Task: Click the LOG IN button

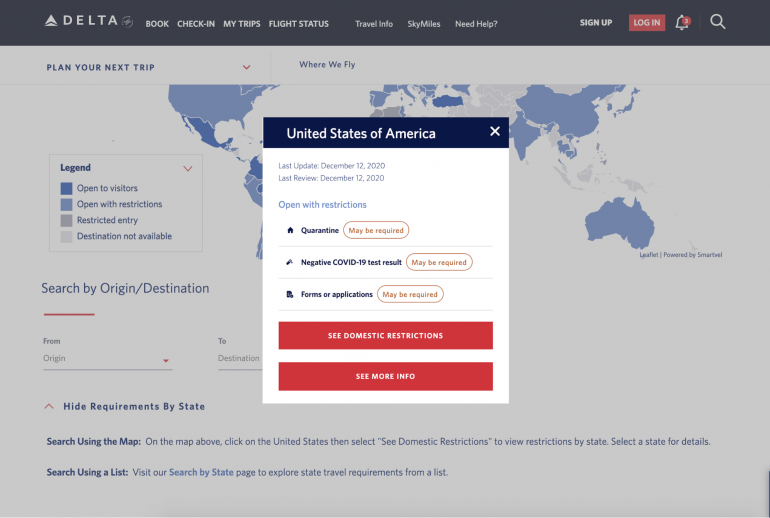Action: [646, 23]
